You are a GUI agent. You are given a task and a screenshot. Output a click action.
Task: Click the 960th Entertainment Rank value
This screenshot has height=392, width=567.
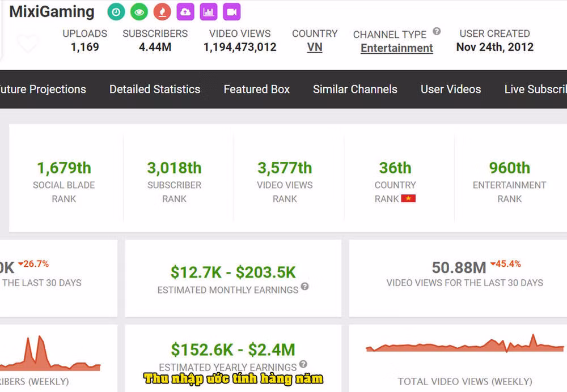(510, 168)
